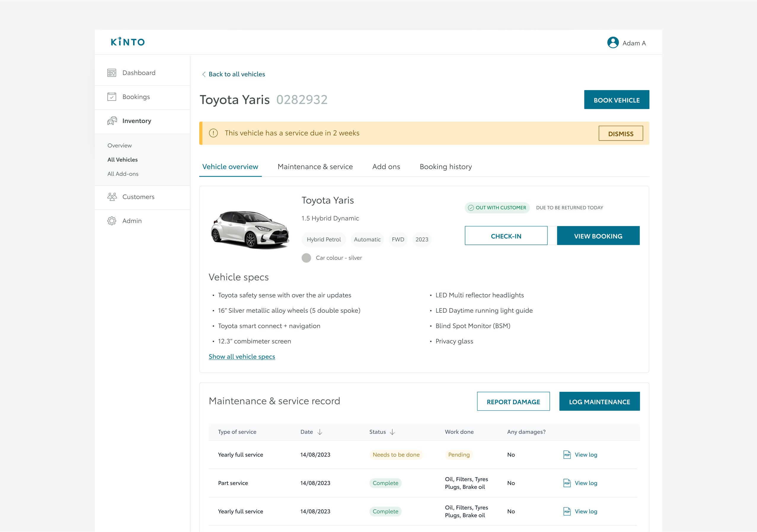
Task: Open Show all vehicle specs link
Action: 242,357
